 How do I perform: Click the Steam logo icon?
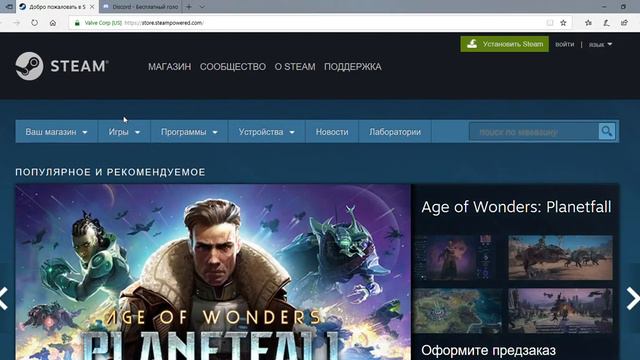pyautogui.click(x=29, y=66)
